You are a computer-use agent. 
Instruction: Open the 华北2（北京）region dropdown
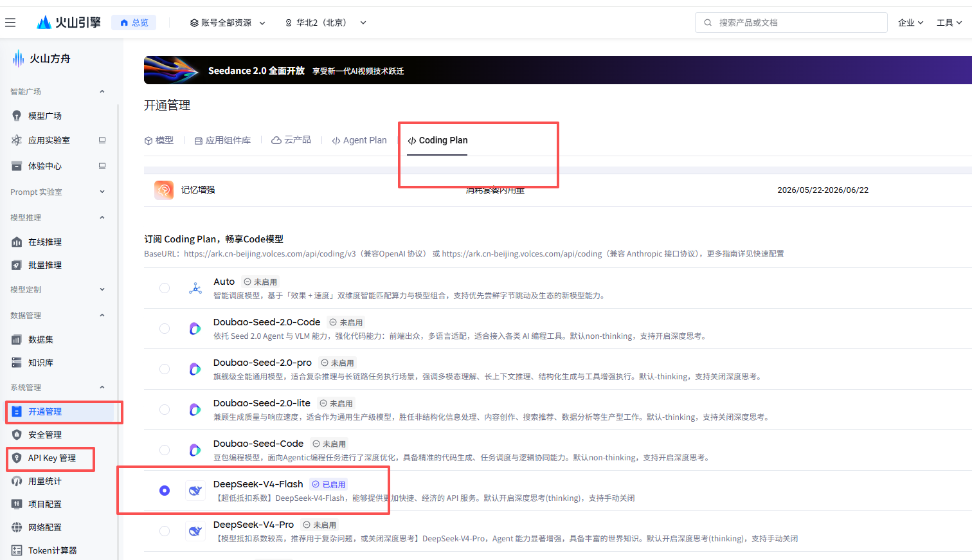tap(326, 23)
